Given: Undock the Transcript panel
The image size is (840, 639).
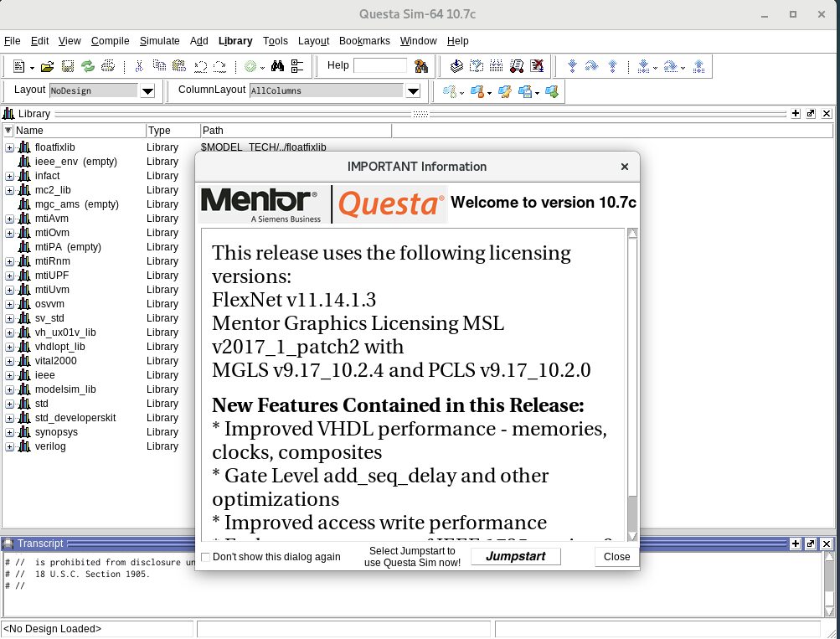Looking at the screenshot, I should (x=811, y=544).
